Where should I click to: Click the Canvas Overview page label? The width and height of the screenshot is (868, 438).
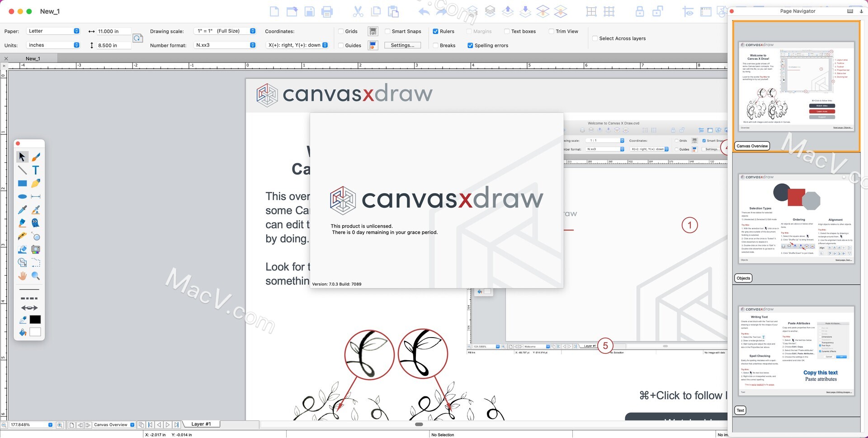pyautogui.click(x=752, y=146)
